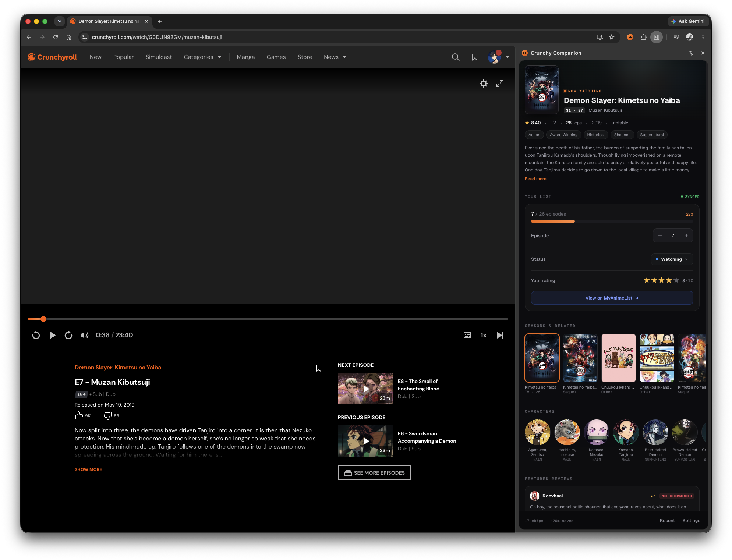Open the Watching status dropdown

(x=672, y=259)
